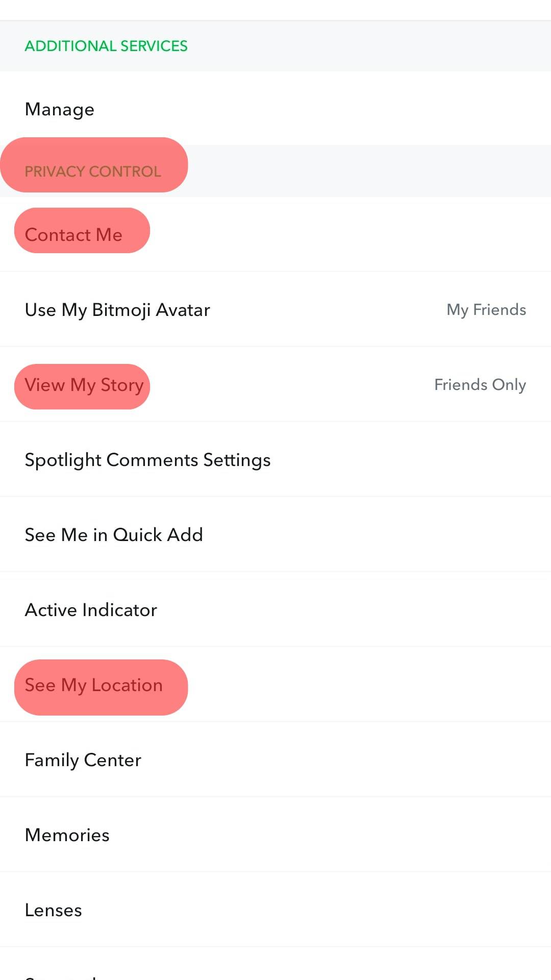Tap the Privacy Control section header
551x980 pixels.
(93, 171)
